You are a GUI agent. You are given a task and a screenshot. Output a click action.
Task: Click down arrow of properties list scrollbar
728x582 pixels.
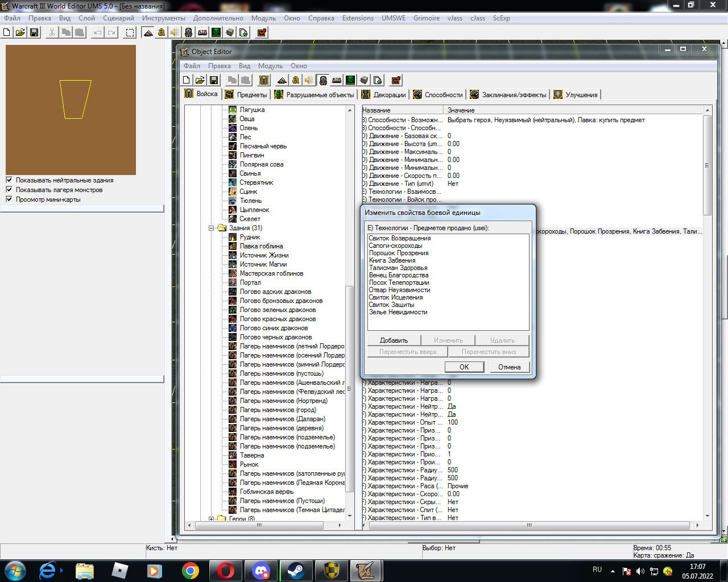pyautogui.click(x=708, y=516)
